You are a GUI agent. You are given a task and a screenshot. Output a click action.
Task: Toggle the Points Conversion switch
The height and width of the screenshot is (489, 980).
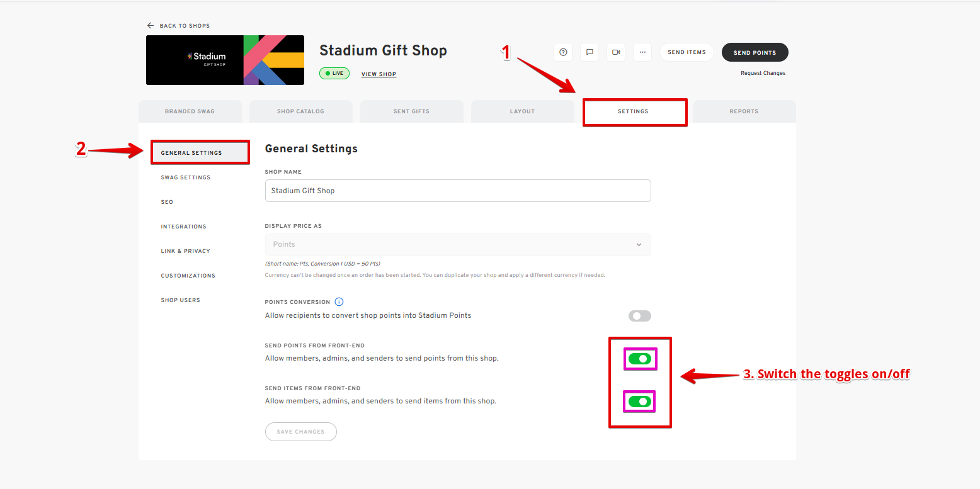[640, 316]
